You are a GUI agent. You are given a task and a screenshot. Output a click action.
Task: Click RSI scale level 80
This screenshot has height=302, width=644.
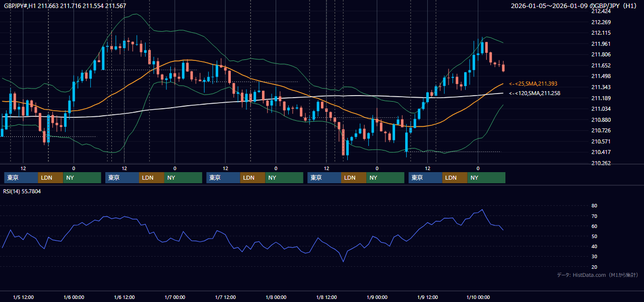(x=594, y=206)
